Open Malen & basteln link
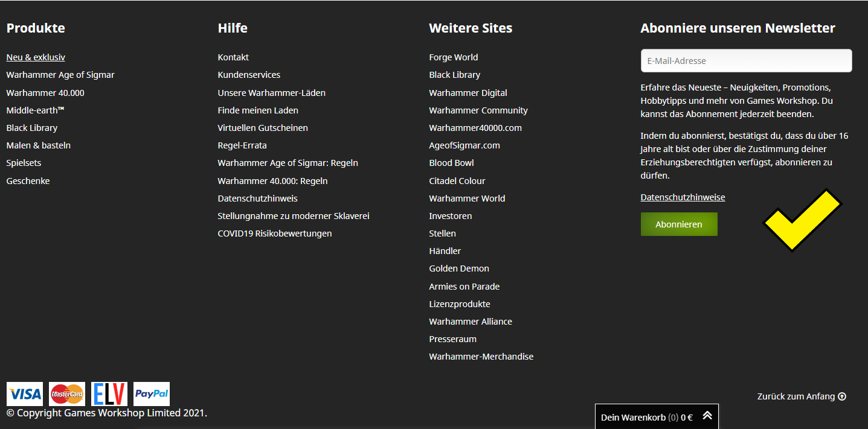The image size is (868, 429). coord(39,145)
